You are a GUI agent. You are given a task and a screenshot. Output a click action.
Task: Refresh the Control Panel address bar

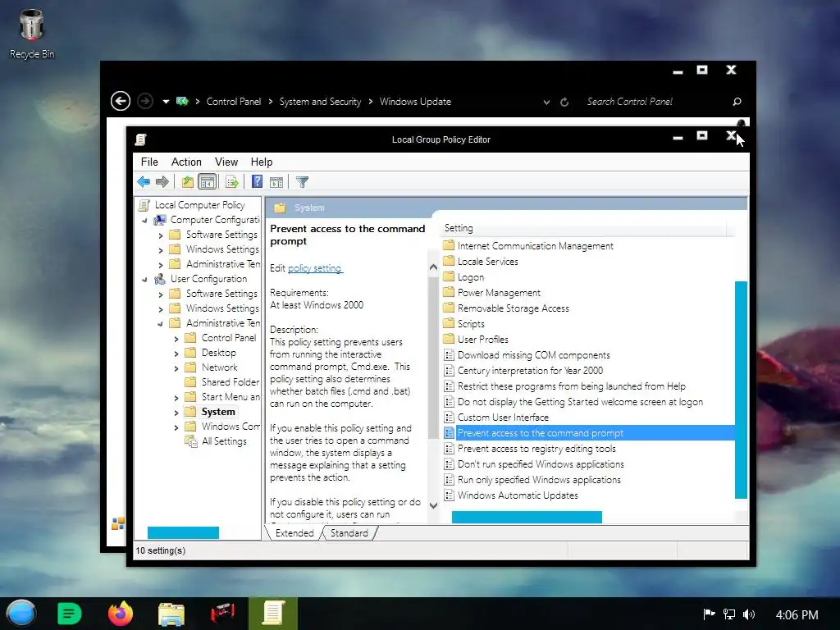pos(564,102)
